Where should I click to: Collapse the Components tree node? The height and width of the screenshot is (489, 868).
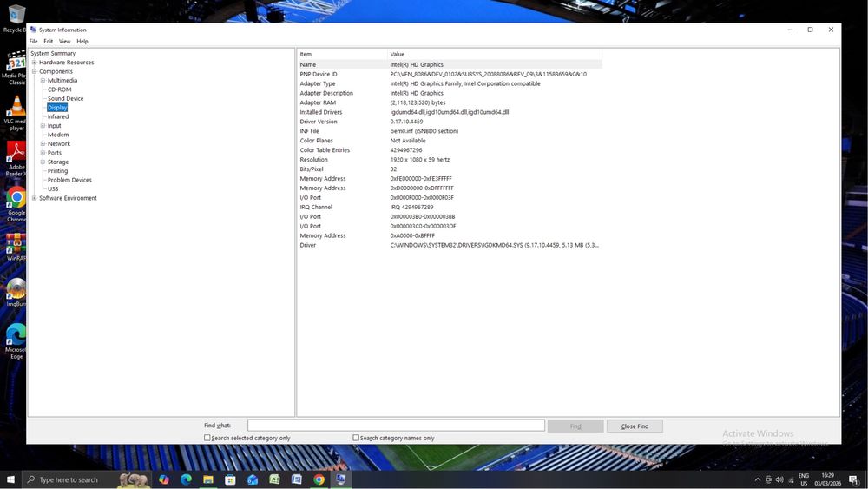(35, 71)
